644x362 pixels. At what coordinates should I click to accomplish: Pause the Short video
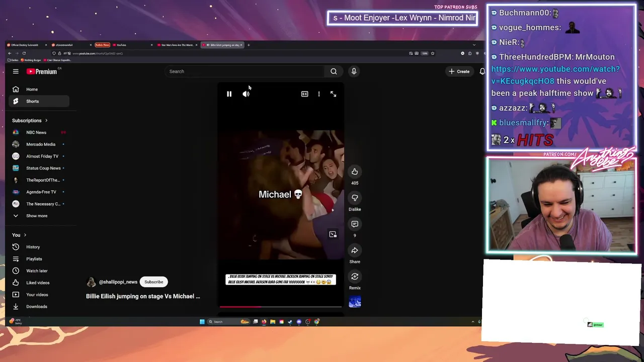point(229,94)
